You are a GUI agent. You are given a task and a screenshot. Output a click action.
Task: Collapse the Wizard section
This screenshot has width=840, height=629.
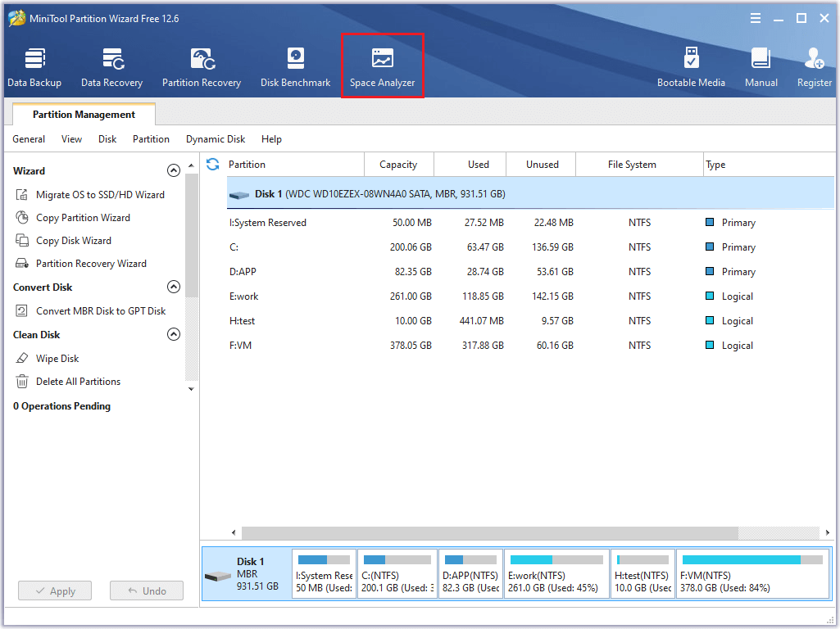point(174,170)
